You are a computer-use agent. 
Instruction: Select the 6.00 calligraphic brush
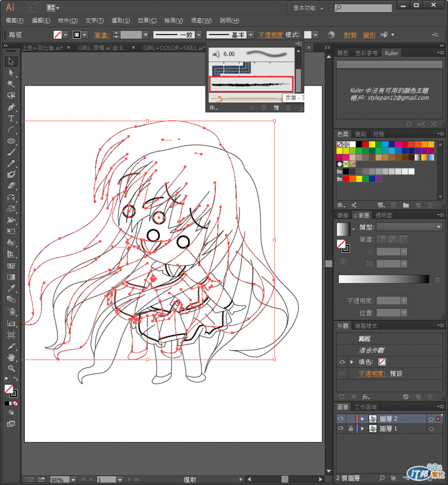pos(252,54)
